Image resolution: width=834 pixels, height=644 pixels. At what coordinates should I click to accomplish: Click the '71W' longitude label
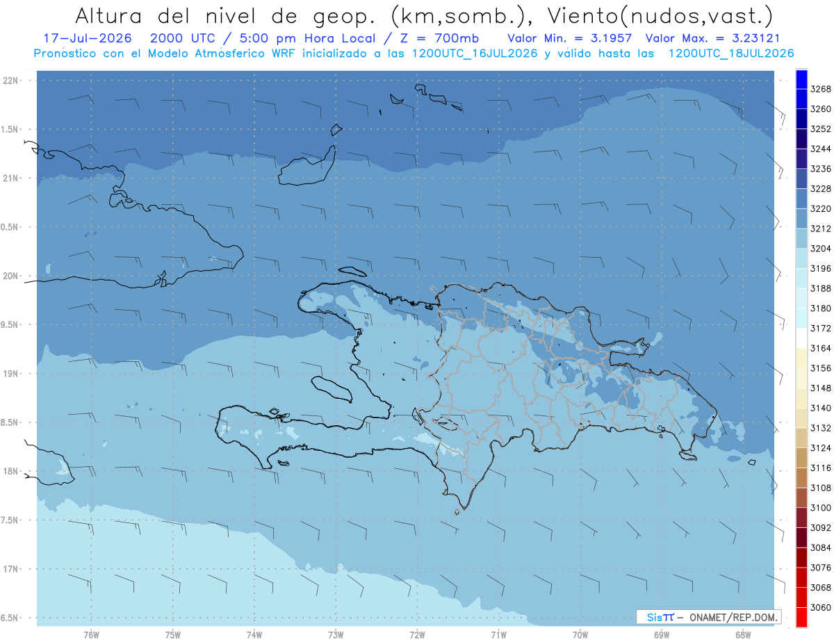tap(498, 634)
